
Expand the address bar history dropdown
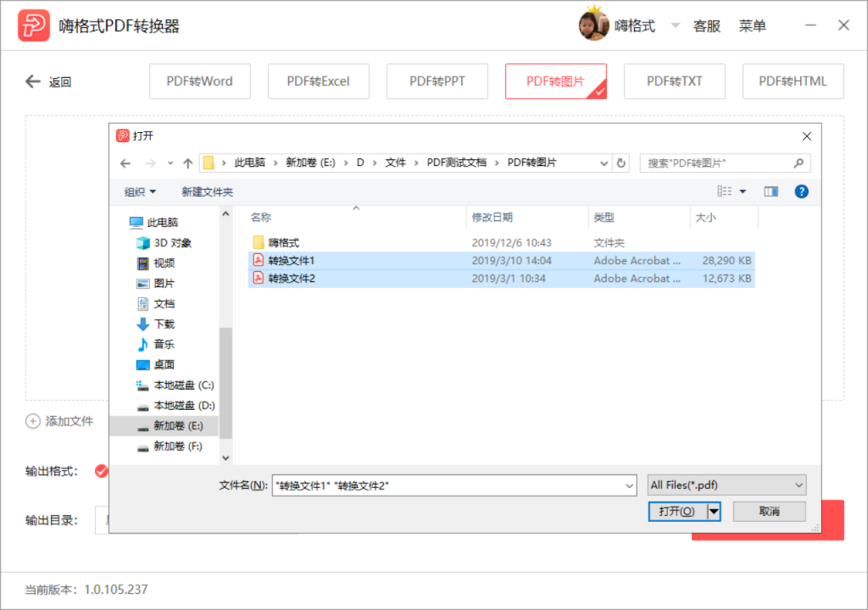pyautogui.click(x=604, y=164)
